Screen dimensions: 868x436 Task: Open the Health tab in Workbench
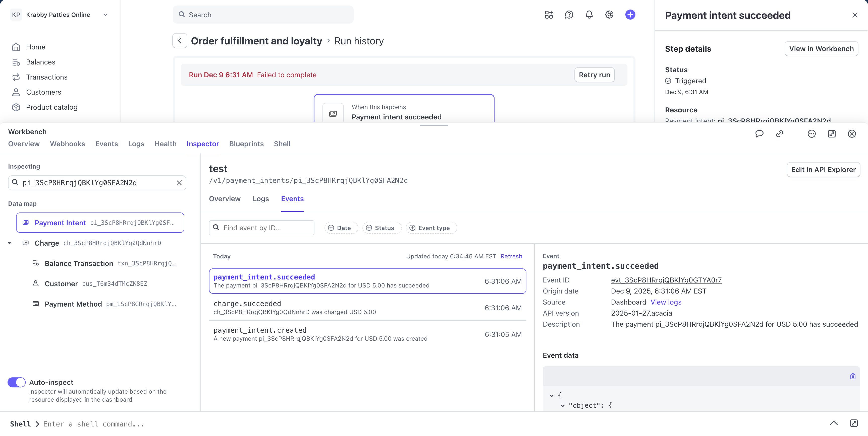165,144
